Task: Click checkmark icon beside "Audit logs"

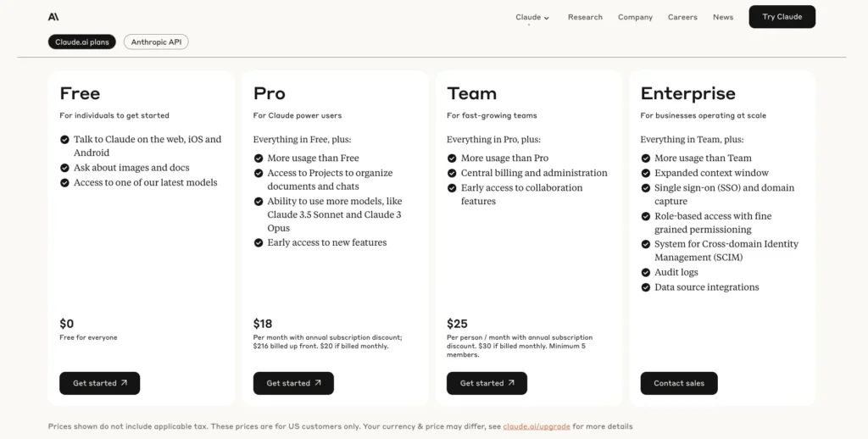Action: [x=646, y=273]
